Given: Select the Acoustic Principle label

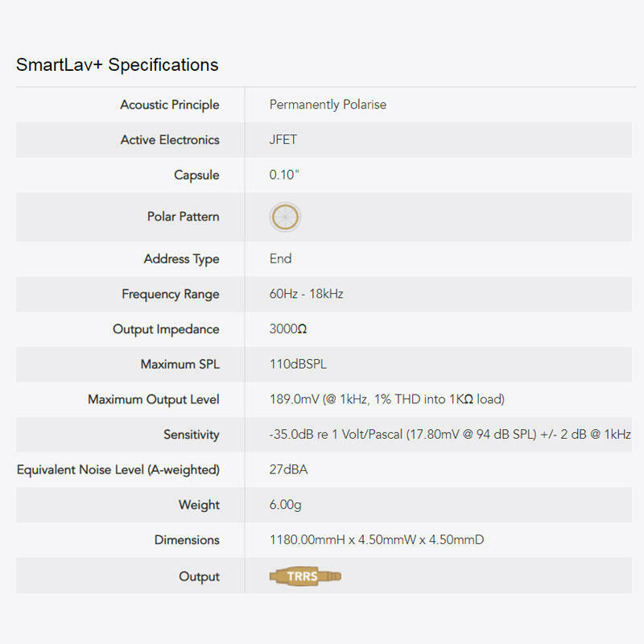Looking at the screenshot, I should click(x=169, y=105).
